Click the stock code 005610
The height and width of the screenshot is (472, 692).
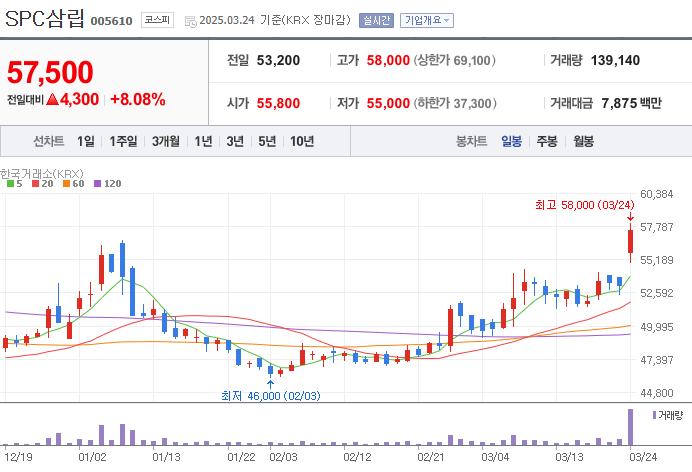point(111,21)
